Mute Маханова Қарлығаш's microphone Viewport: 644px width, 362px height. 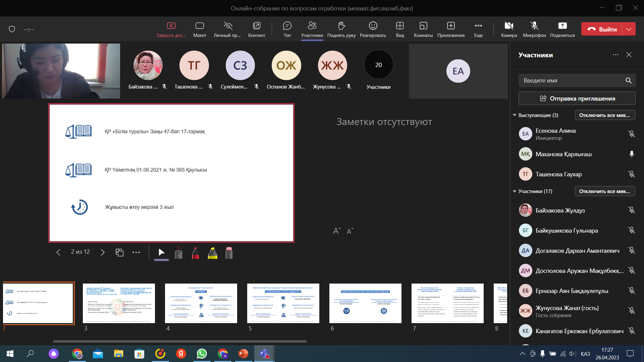click(632, 154)
